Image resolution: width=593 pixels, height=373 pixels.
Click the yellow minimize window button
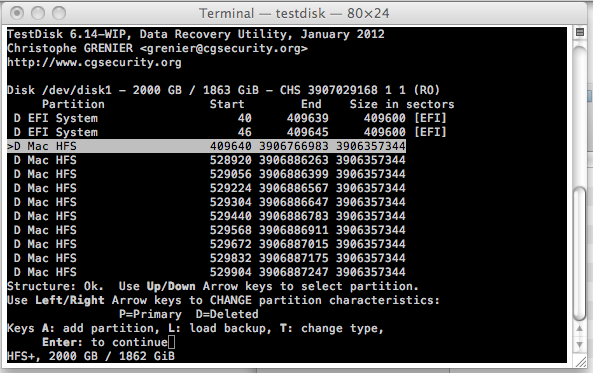(38, 13)
